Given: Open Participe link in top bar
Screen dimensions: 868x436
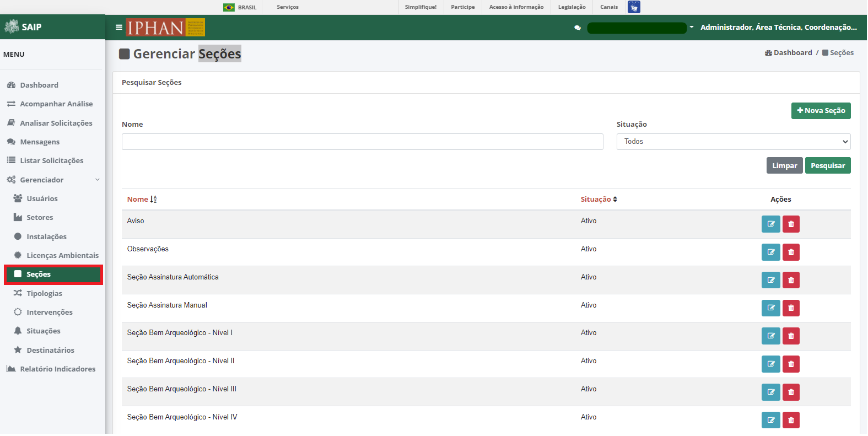Looking at the screenshot, I should point(463,7).
